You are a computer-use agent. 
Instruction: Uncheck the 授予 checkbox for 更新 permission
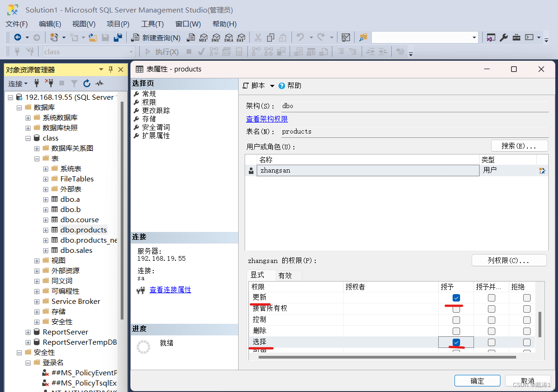coord(456,297)
